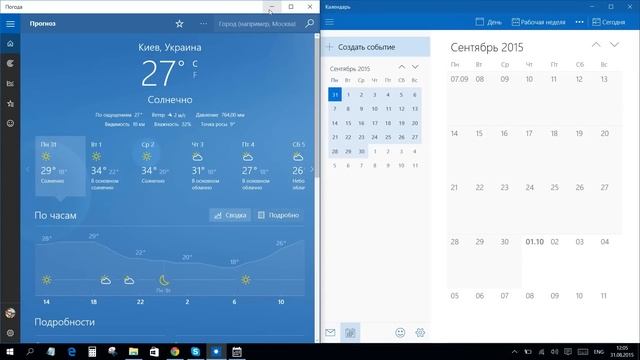Go to previous month in main calendar
The width and height of the screenshot is (640, 360).
(x=596, y=44)
